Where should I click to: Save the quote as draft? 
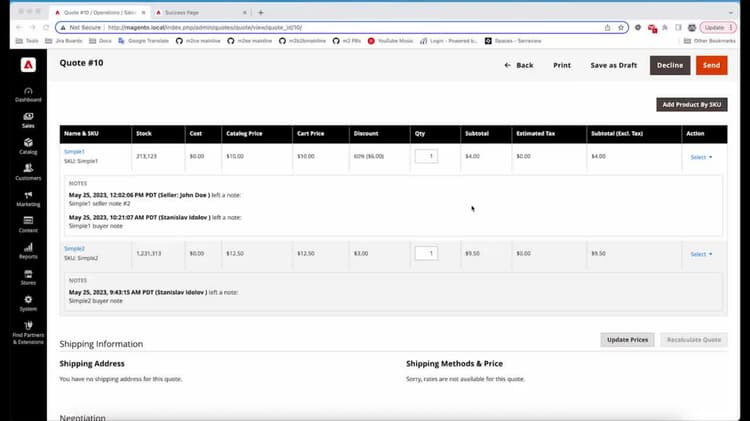tap(614, 65)
